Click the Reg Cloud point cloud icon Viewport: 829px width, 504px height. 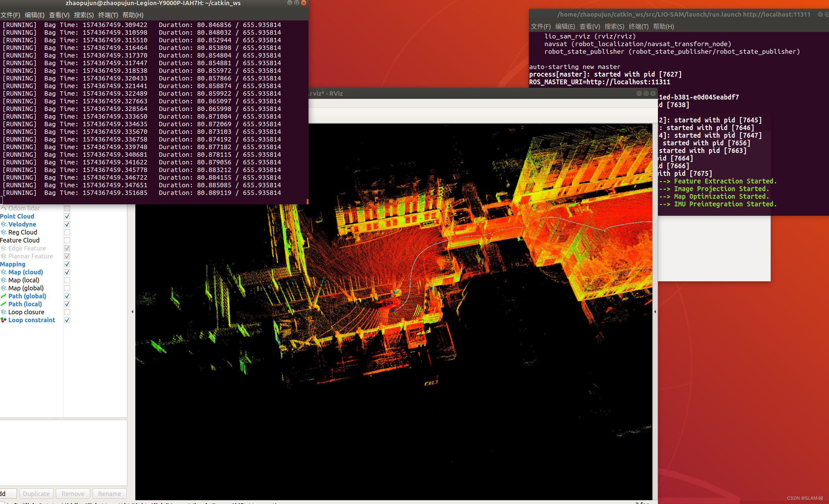click(x=3, y=232)
